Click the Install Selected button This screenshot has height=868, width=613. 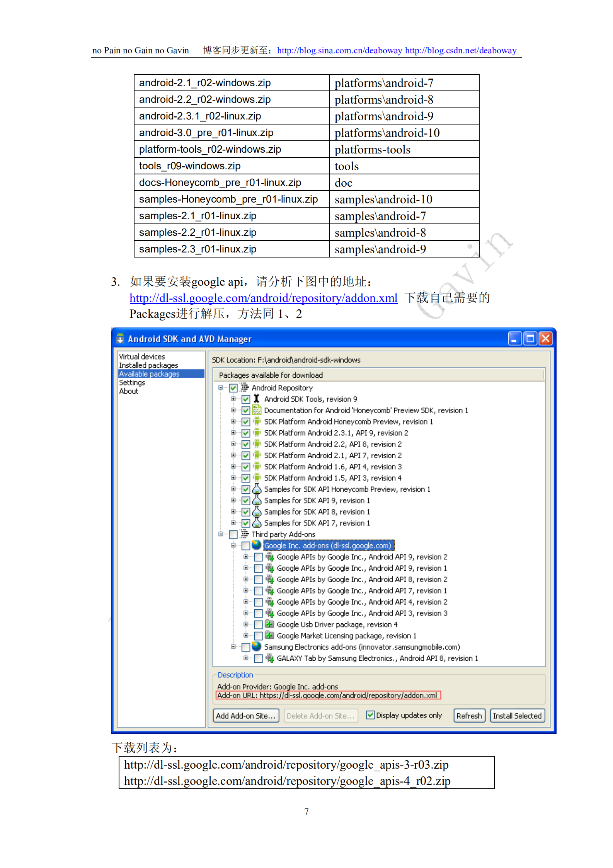pyautogui.click(x=517, y=715)
